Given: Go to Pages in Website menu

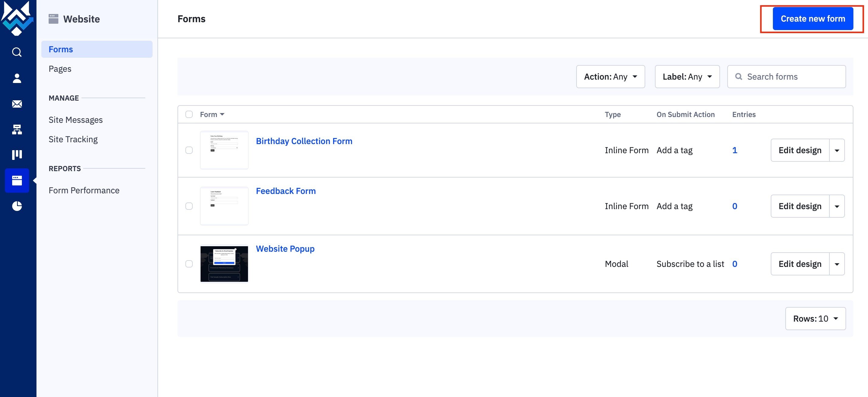Looking at the screenshot, I should click(x=60, y=69).
